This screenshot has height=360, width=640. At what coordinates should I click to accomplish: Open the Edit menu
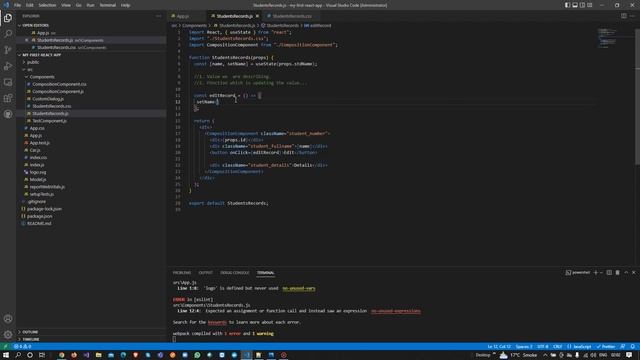(x=30, y=5)
